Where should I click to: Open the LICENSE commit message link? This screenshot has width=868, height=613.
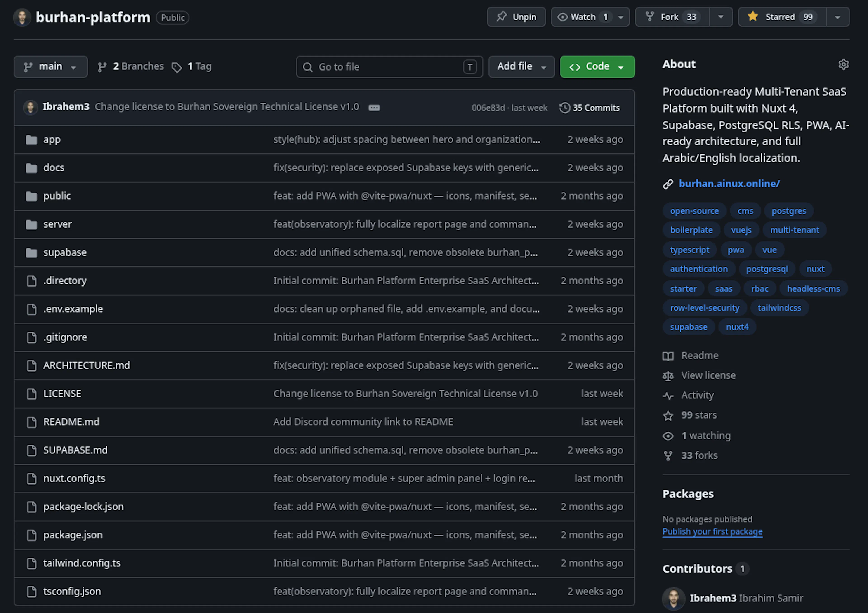click(x=405, y=394)
